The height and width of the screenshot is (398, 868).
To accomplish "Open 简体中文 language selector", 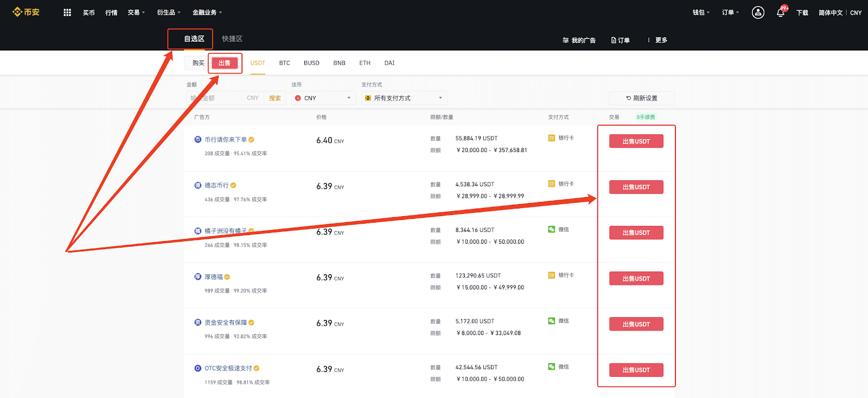I will (831, 12).
